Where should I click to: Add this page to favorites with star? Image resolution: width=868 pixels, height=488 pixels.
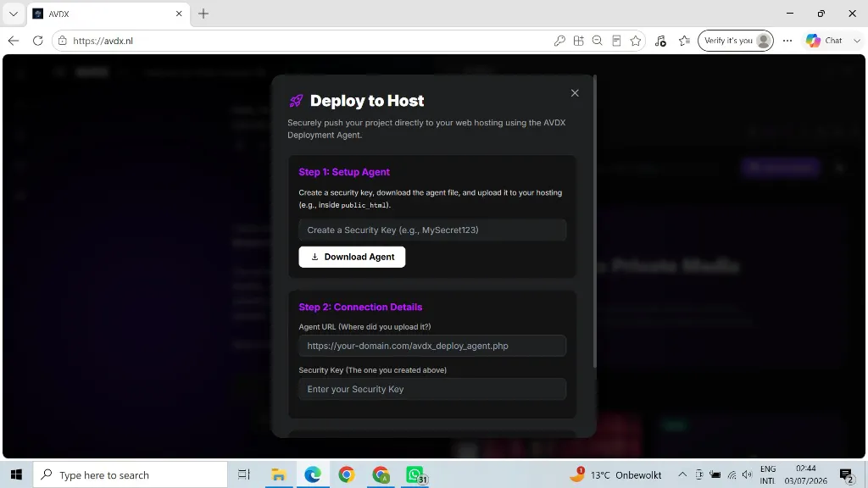click(x=636, y=41)
